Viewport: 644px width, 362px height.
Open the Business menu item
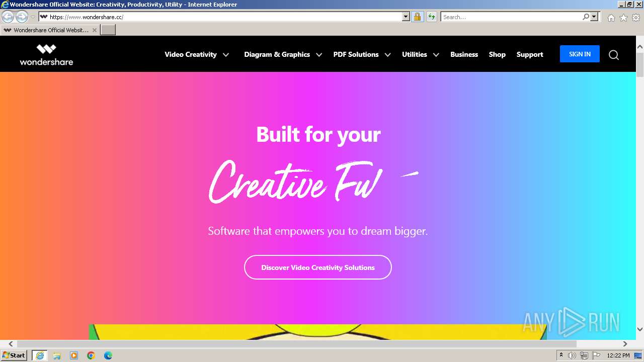pos(464,54)
